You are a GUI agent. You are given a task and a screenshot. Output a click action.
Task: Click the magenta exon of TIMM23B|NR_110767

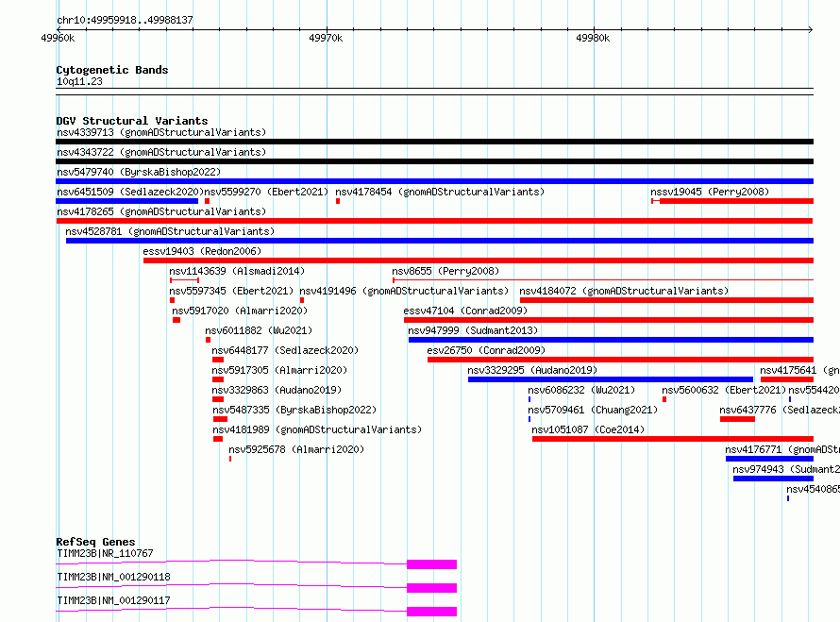pyautogui.click(x=431, y=564)
